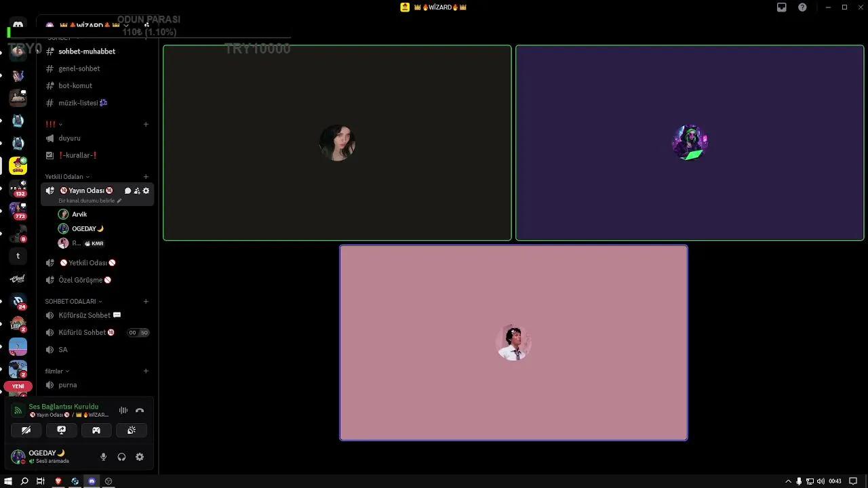Start an activity with gamepad icon

pos(96,430)
